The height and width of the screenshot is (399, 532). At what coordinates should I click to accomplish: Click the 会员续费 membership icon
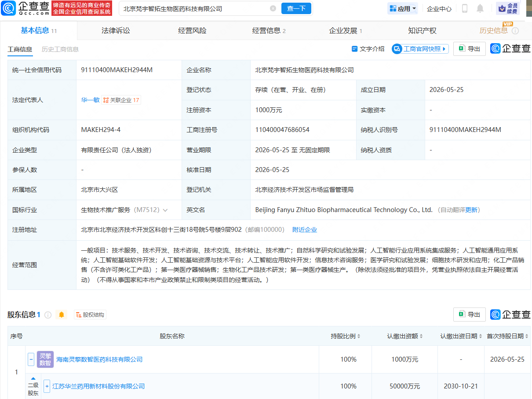pyautogui.click(x=508, y=8)
